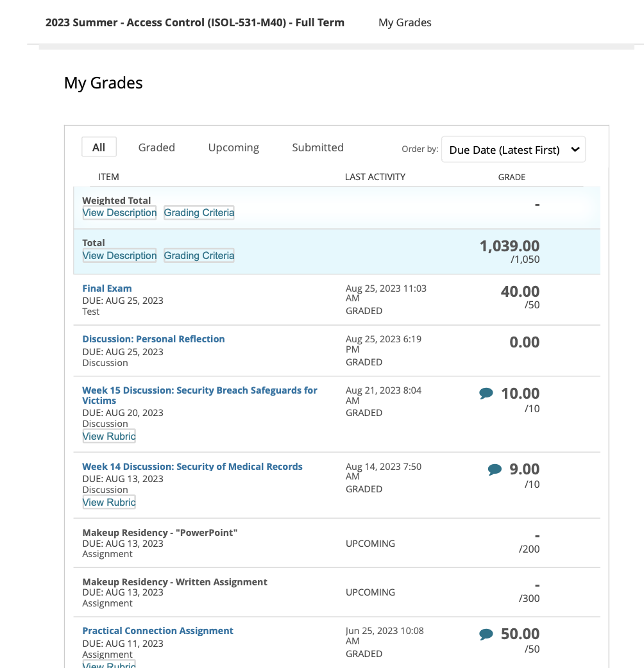Click comment bubble icon for Week 14 Discussion
Screen dimensions: 644x668
point(495,470)
